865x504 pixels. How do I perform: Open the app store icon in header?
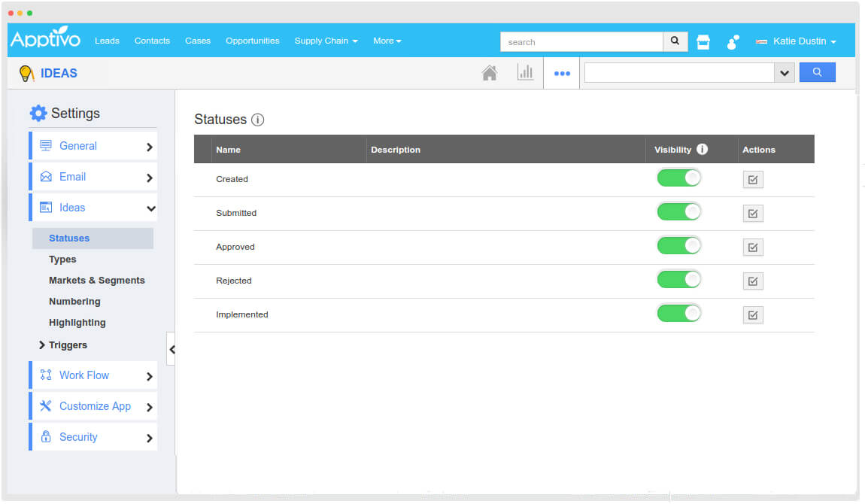[703, 42]
